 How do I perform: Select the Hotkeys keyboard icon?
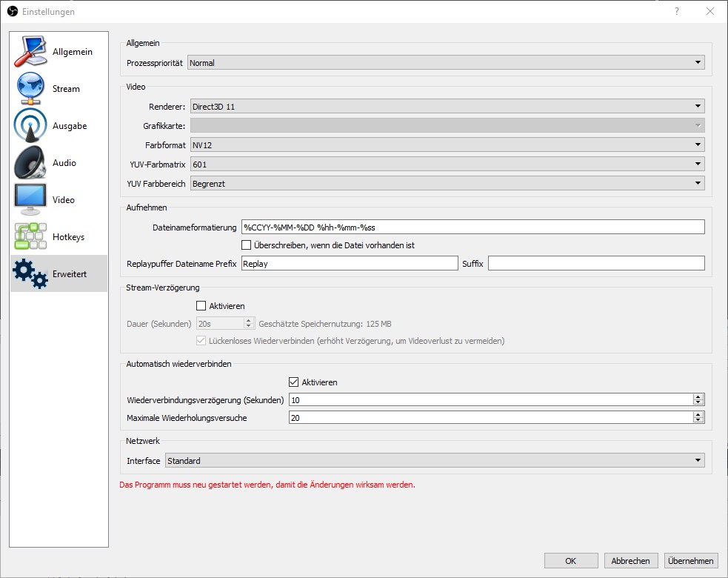[30, 237]
